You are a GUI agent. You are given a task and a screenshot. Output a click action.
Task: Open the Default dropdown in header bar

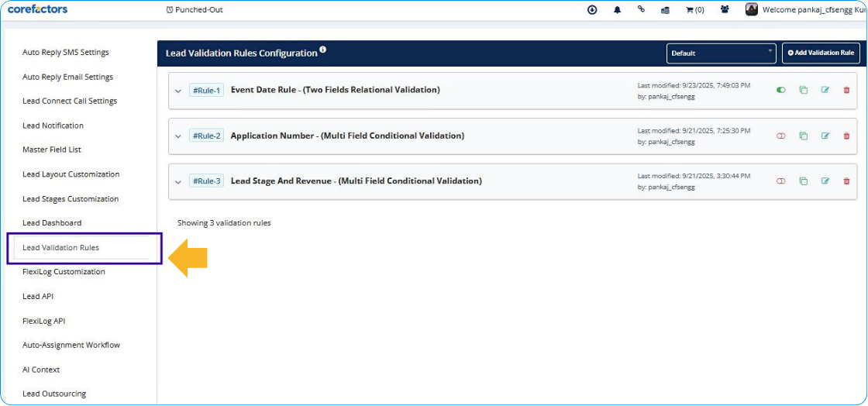721,53
